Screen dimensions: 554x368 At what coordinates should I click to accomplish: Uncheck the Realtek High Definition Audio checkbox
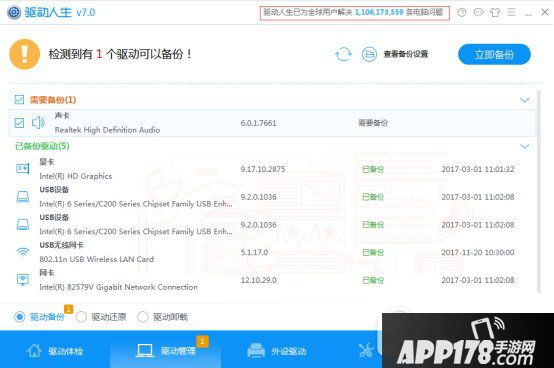click(19, 123)
